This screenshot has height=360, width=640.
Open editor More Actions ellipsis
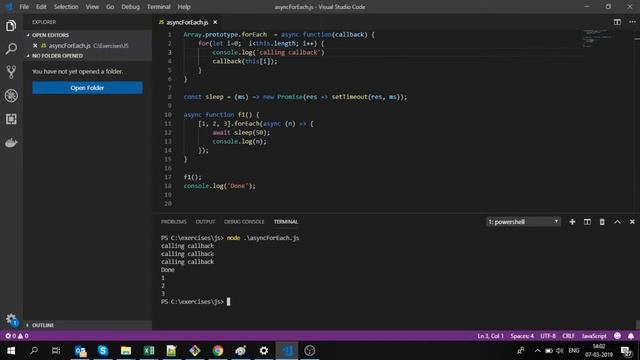coord(632,22)
